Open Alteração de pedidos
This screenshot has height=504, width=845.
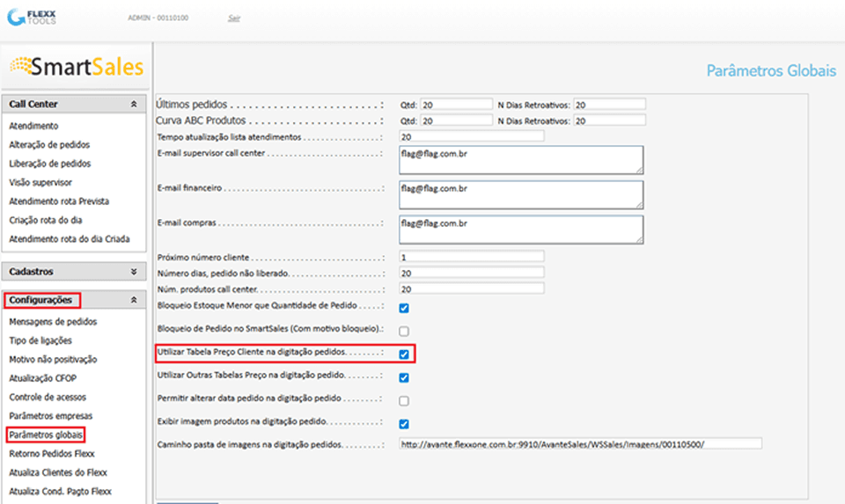(x=49, y=144)
